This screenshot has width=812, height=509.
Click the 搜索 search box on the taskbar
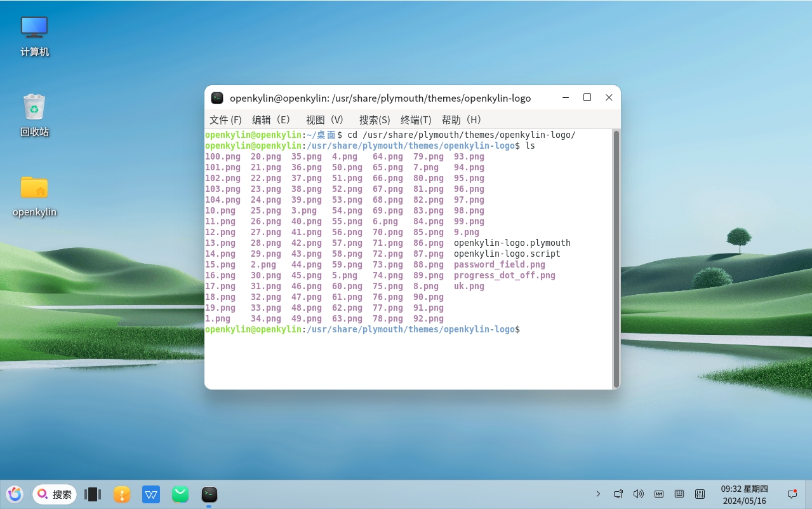(55, 494)
